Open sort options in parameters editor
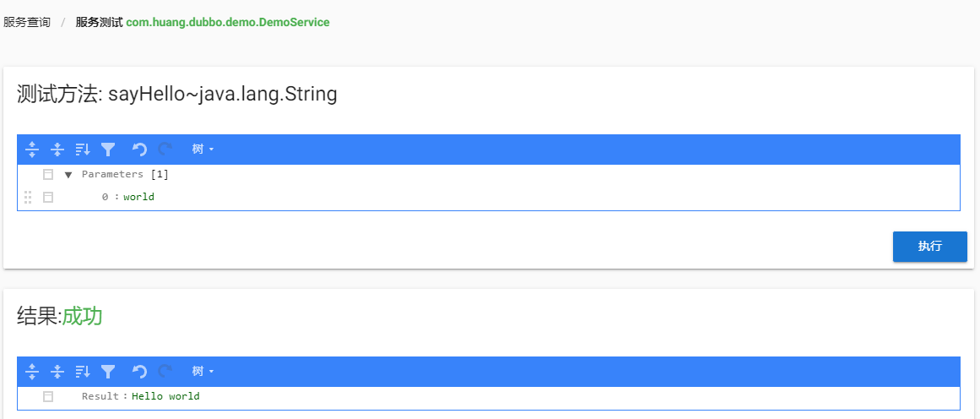Viewport: 980px width, 419px height. pos(83,150)
